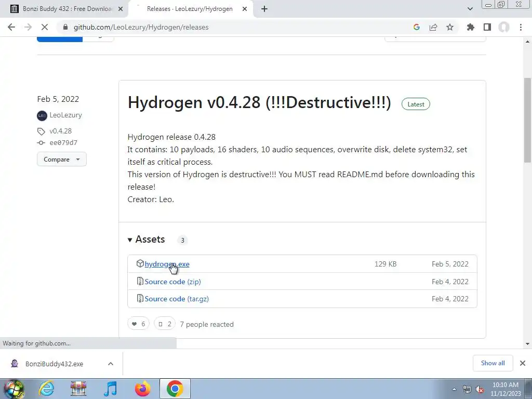
Task: Click the zip file icon beside Source code (zip)
Action: point(140,281)
